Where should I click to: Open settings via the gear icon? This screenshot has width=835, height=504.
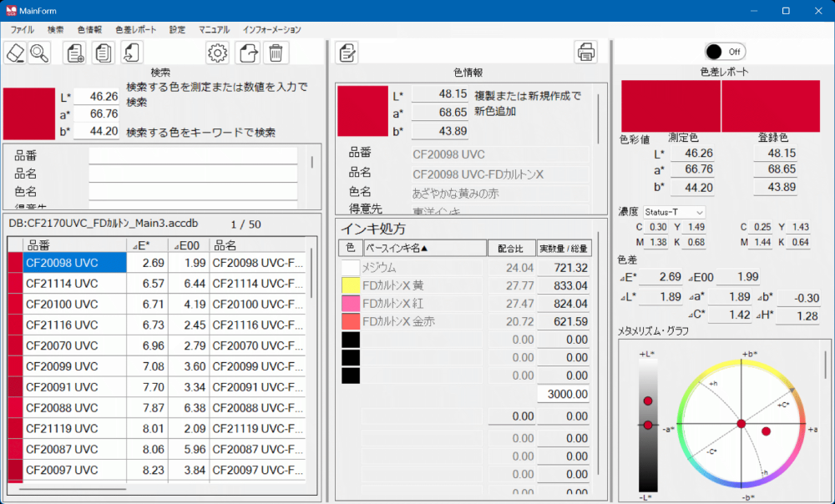(x=217, y=53)
